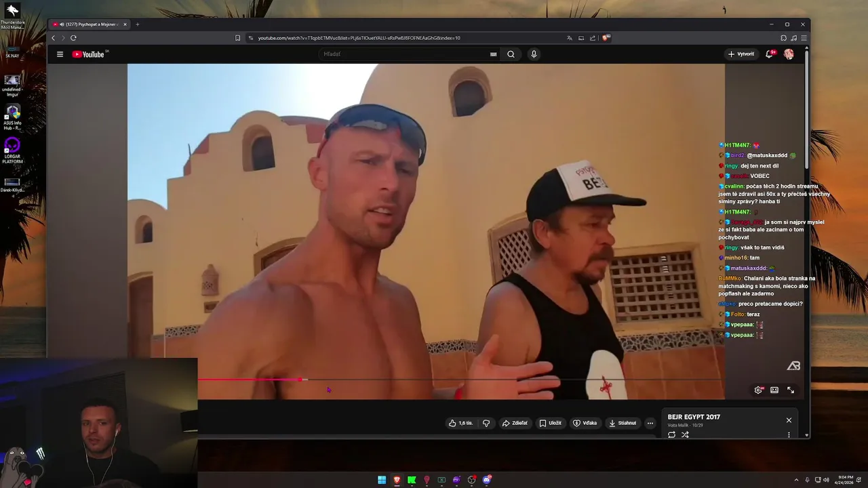This screenshot has width=868, height=488.
Task: Close the Psychopat a Majsner tab
Action: point(125,24)
